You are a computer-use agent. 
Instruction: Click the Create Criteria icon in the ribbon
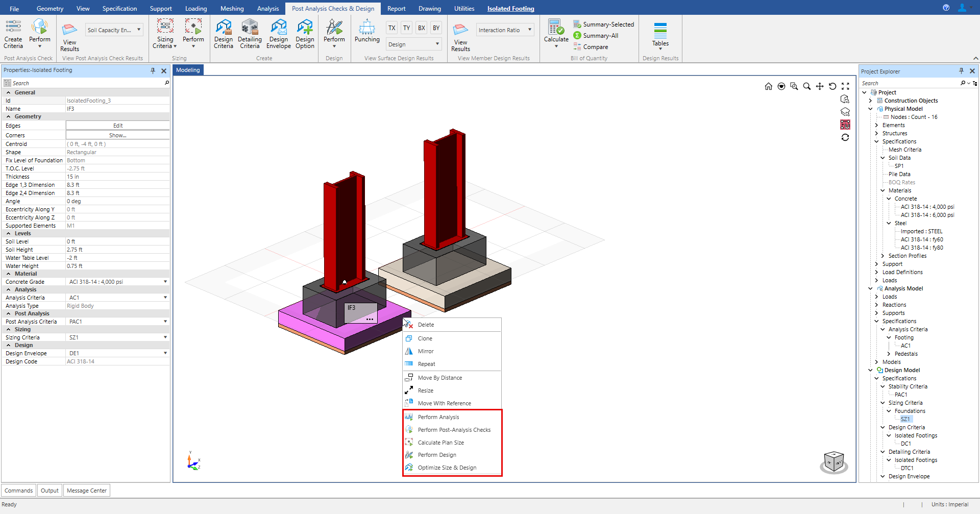click(x=13, y=34)
